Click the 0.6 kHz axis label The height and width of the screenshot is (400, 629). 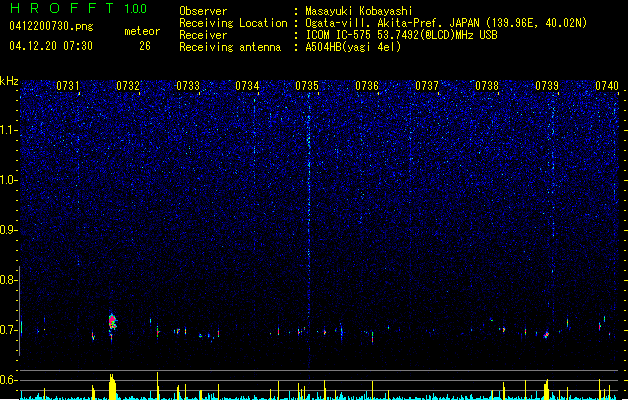[x=9, y=380]
